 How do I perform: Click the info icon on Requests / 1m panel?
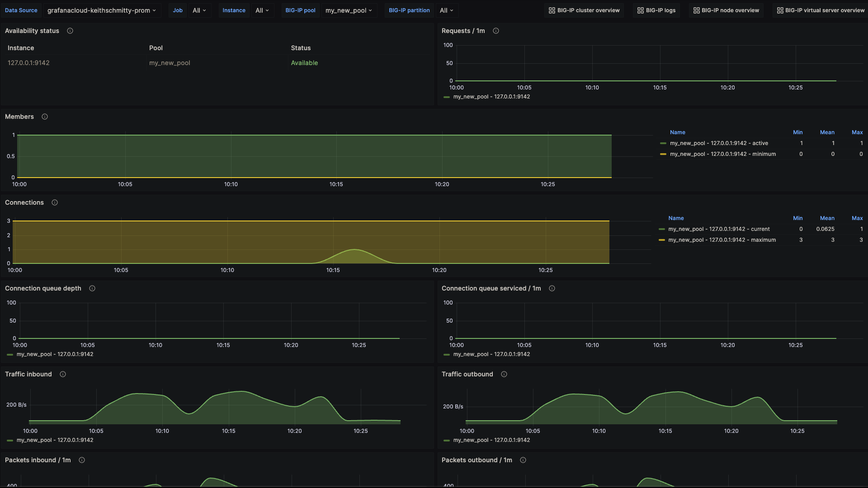tap(495, 31)
